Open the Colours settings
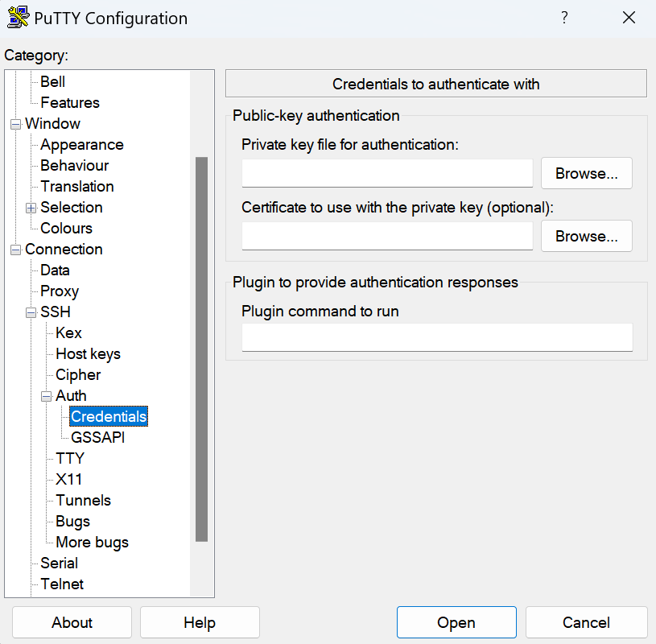This screenshot has height=644, width=656. (66, 228)
